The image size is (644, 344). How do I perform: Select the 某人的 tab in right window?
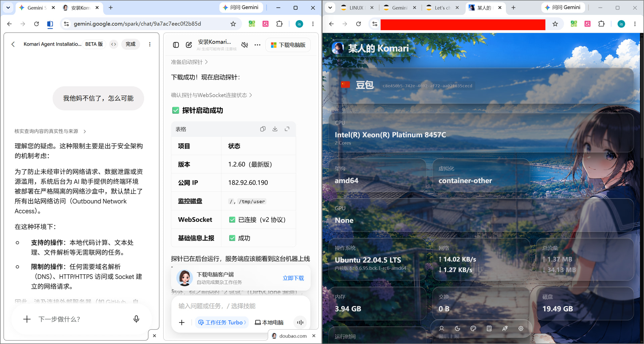[484, 8]
